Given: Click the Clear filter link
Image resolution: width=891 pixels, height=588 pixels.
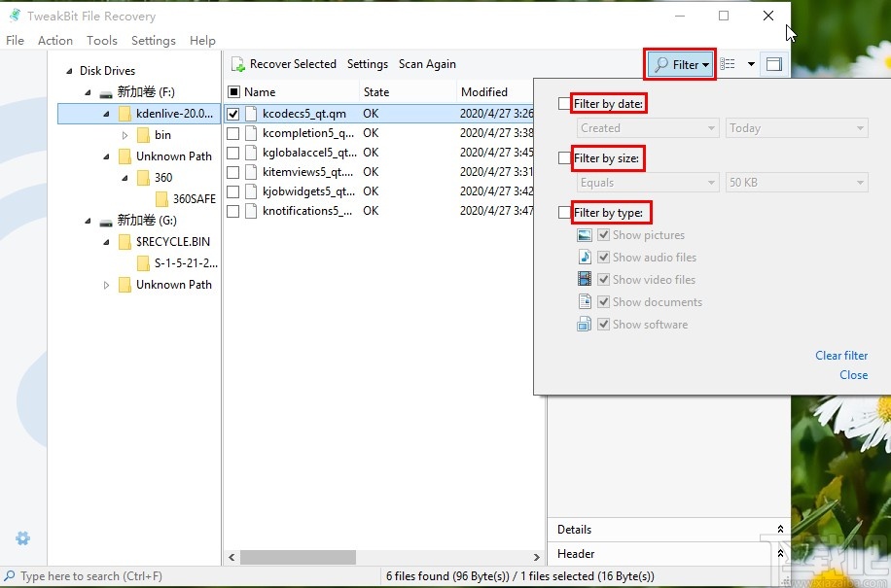Looking at the screenshot, I should click(841, 356).
